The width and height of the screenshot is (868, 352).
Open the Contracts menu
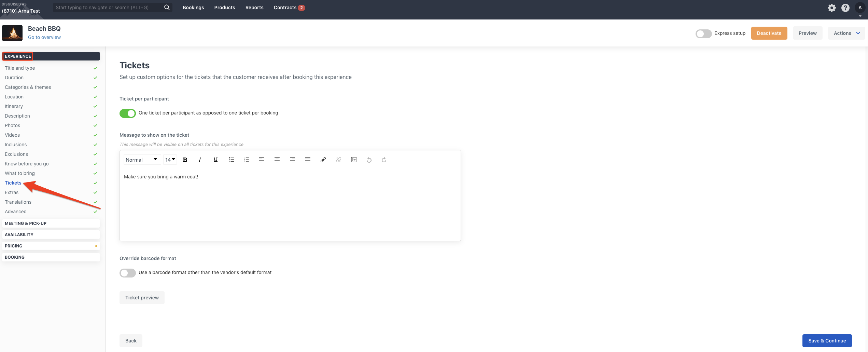[x=285, y=8]
